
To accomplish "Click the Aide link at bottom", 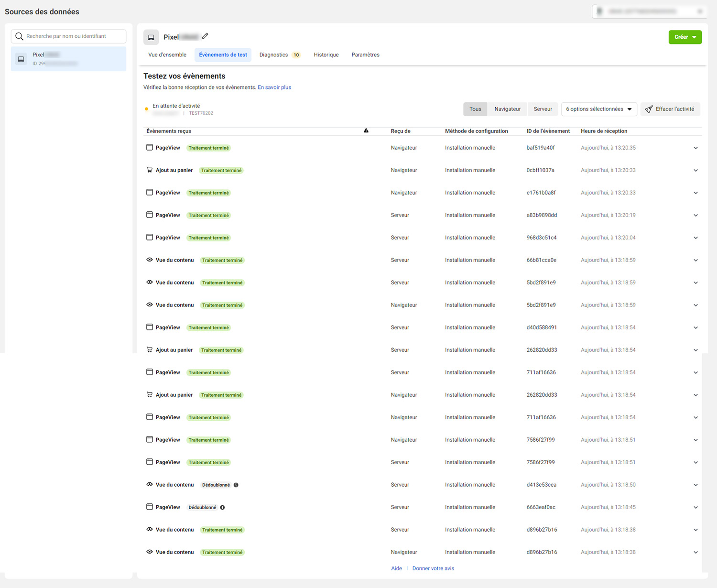I will tap(396, 568).
